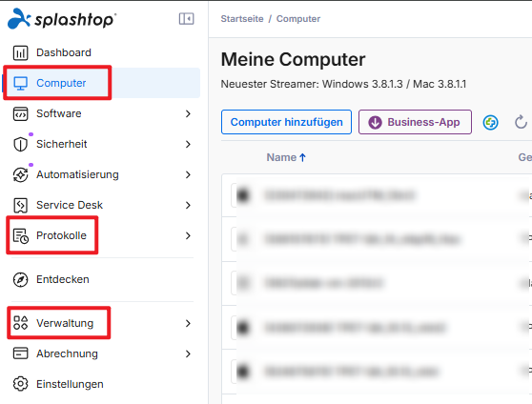Click the Computer hinzufügen button
The height and width of the screenshot is (404, 532).
click(x=286, y=122)
